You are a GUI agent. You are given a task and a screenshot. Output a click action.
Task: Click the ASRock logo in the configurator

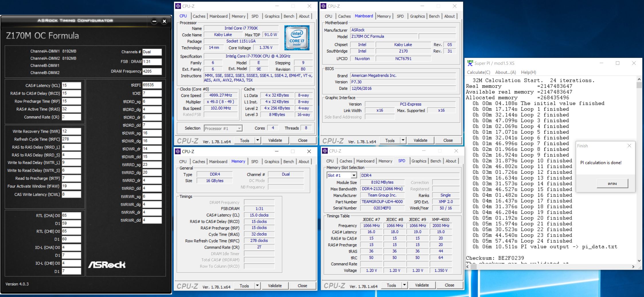pyautogui.click(x=107, y=265)
